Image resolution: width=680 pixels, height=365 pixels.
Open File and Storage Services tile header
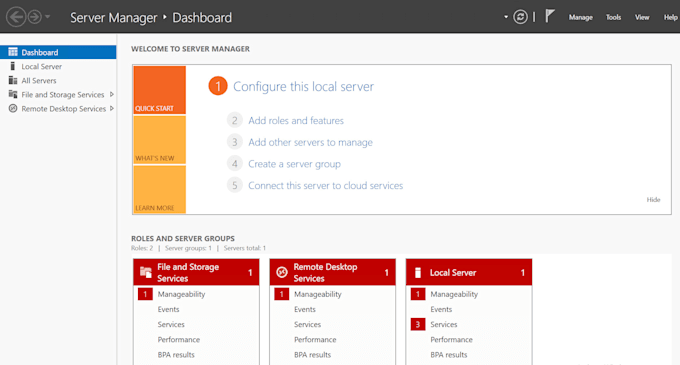(x=196, y=272)
